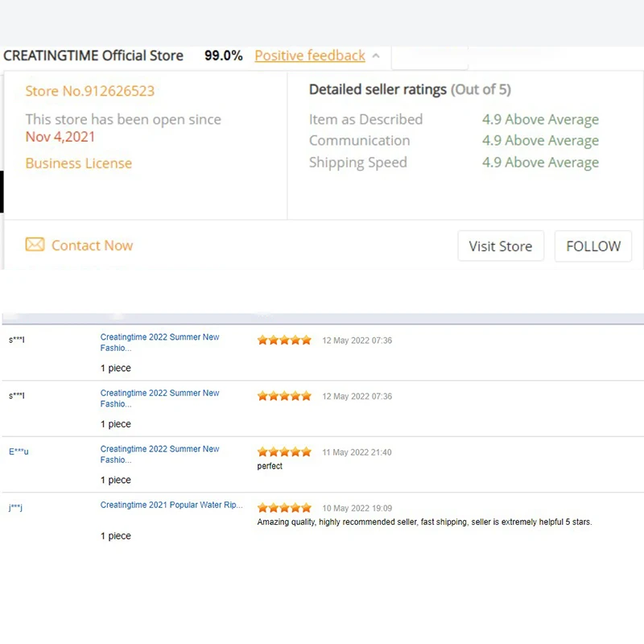This screenshot has height=644, width=644.
Task: Click star rating for 11 May 2022 review
Action: [x=284, y=452]
